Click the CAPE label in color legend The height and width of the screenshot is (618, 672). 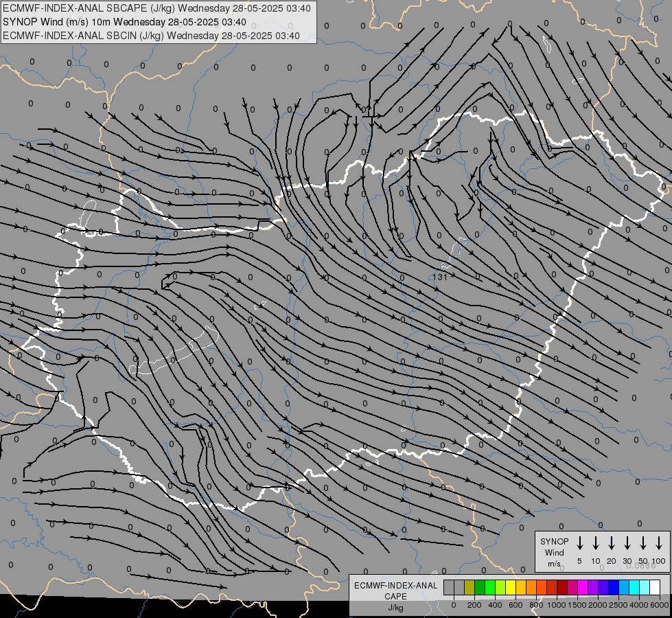tap(395, 597)
